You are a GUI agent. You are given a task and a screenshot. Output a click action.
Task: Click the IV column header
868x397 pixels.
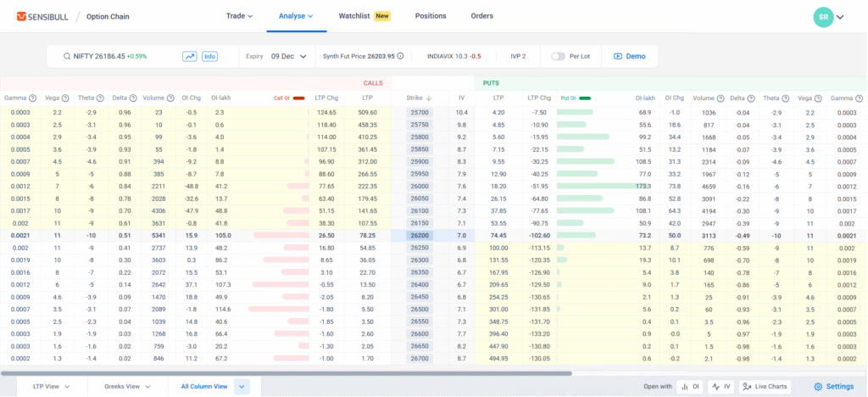[x=461, y=98]
